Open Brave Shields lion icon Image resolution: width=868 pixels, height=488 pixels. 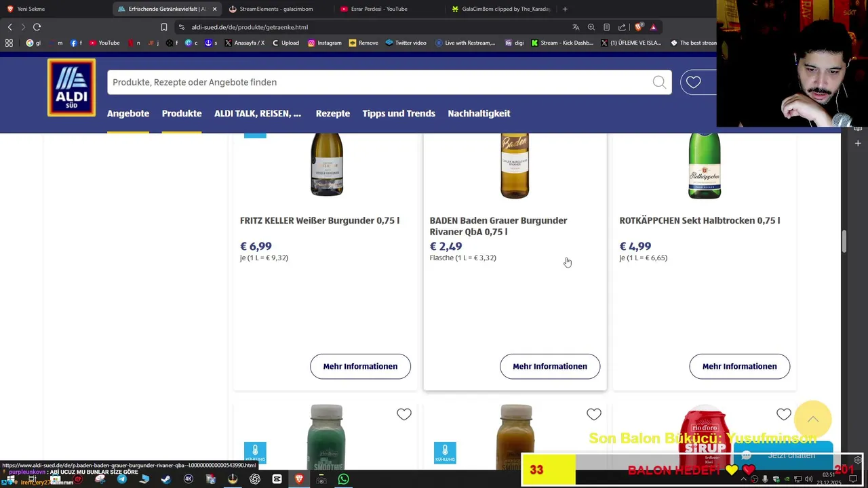pos(638,27)
